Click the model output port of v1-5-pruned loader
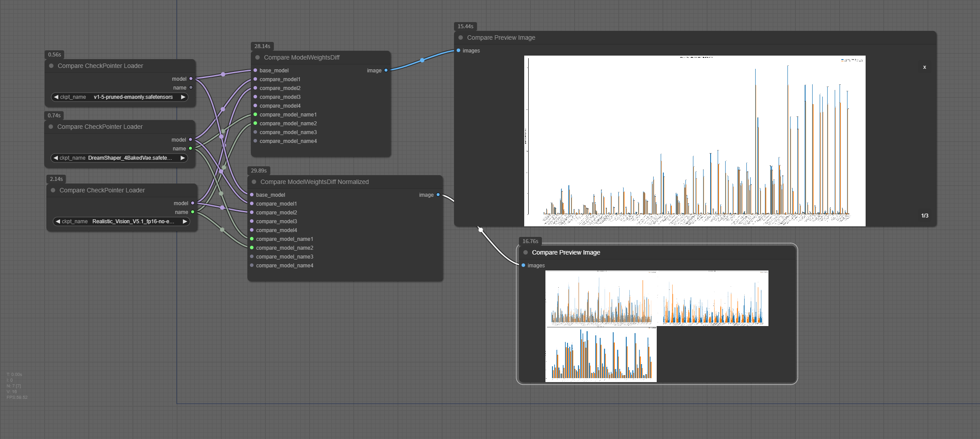This screenshot has height=439, width=980. [x=191, y=79]
